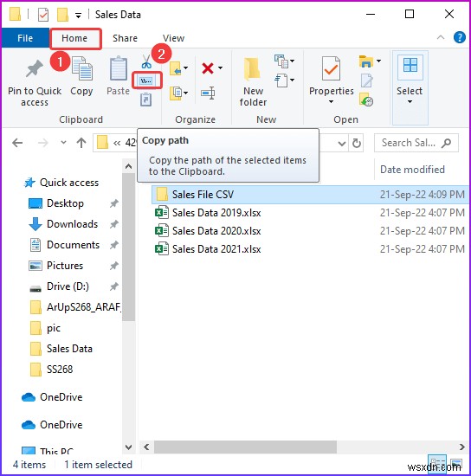Collapse the ribbon with the chevron
The image size is (471, 476).
click(x=441, y=37)
